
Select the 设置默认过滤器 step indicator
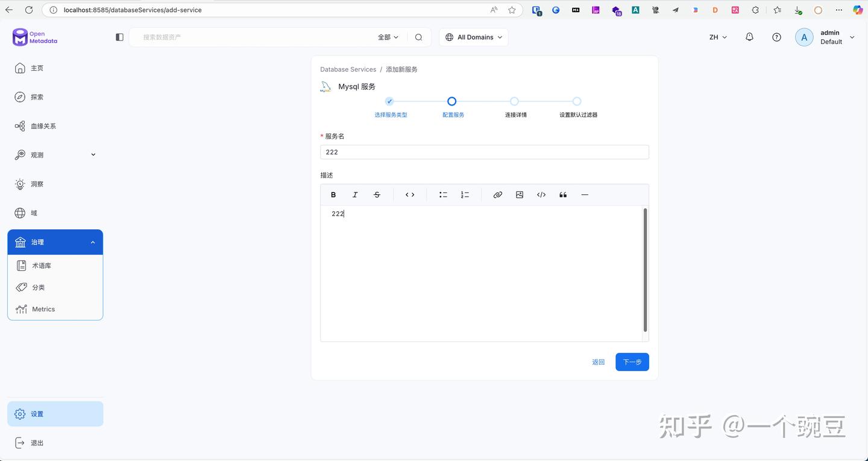pyautogui.click(x=577, y=101)
